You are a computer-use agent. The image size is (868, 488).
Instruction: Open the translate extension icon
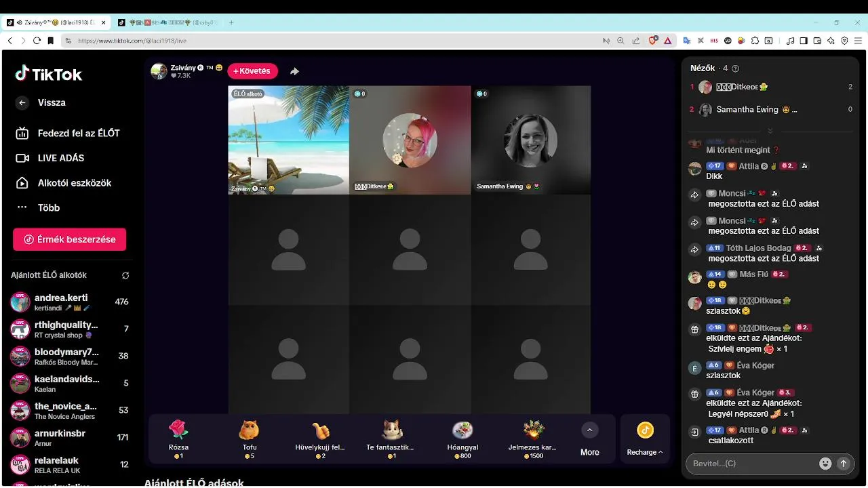tap(686, 41)
